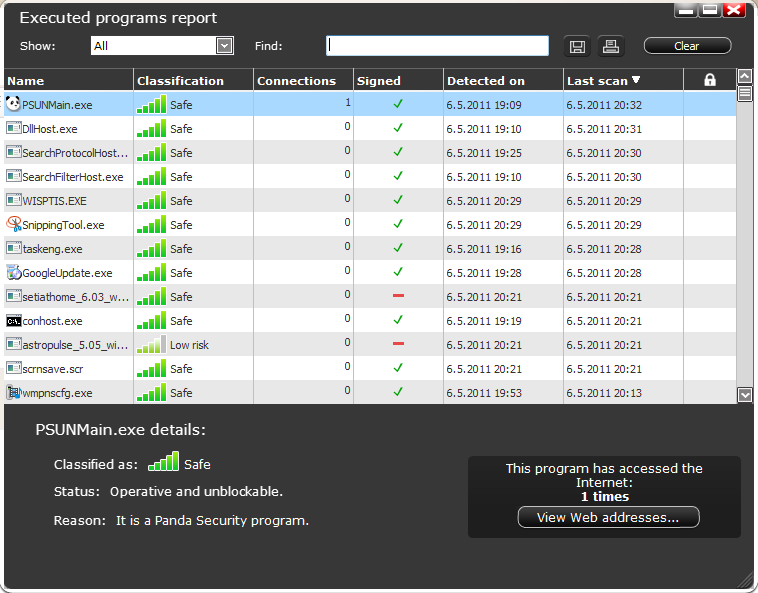Sort by Detected on column header
758x593 pixels.
coord(503,81)
